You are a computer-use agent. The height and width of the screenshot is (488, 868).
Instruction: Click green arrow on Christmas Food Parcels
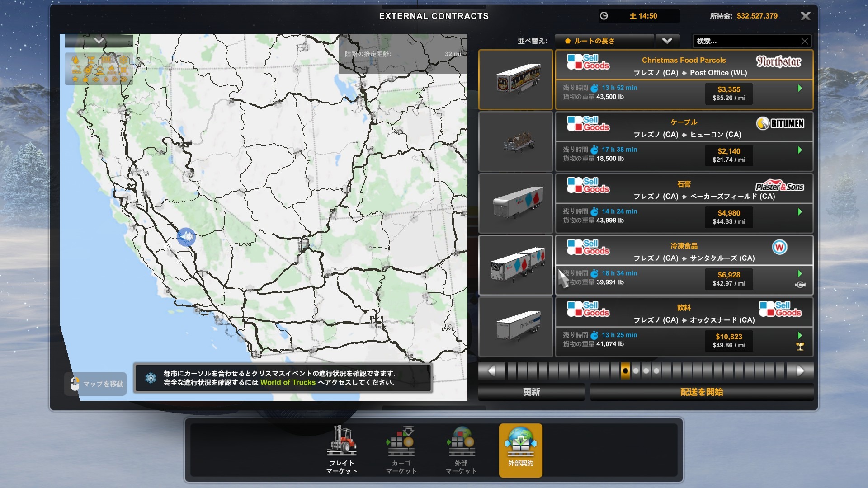(800, 88)
